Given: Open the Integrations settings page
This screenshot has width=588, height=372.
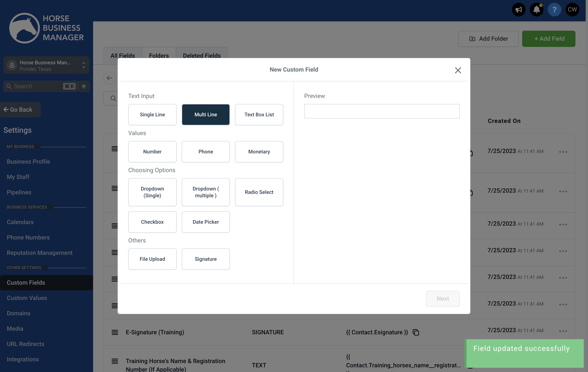Looking at the screenshot, I should tap(23, 359).
